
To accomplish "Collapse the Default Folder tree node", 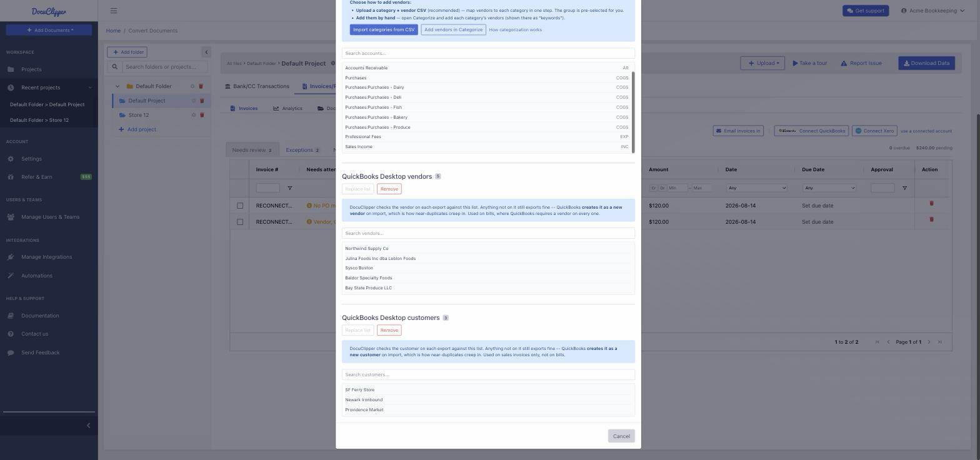I will [117, 86].
